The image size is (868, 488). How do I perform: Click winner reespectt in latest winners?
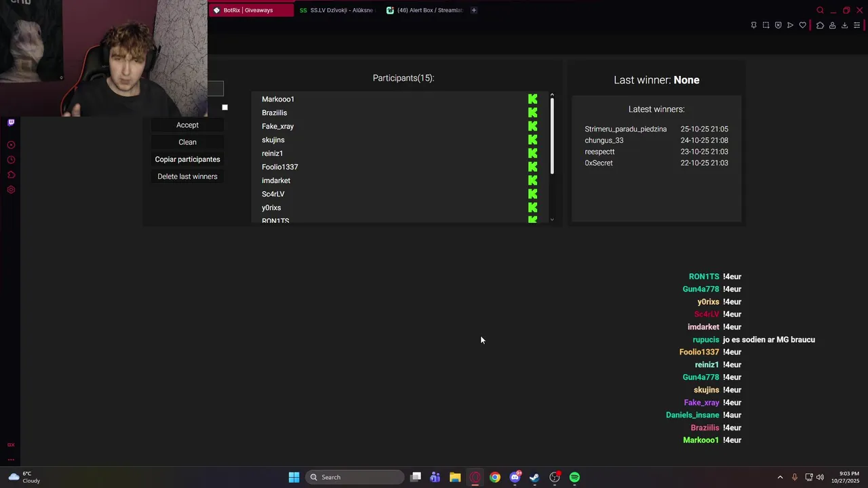(x=599, y=152)
